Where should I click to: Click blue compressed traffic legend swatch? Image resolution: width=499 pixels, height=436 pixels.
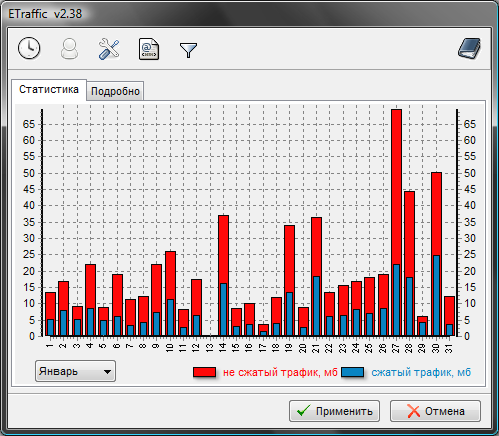tap(352, 372)
